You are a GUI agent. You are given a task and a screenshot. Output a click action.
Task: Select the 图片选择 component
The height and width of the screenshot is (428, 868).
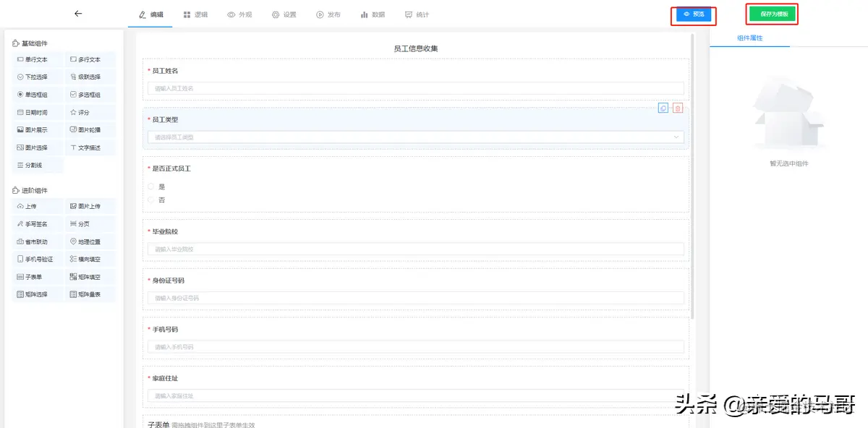pos(38,147)
